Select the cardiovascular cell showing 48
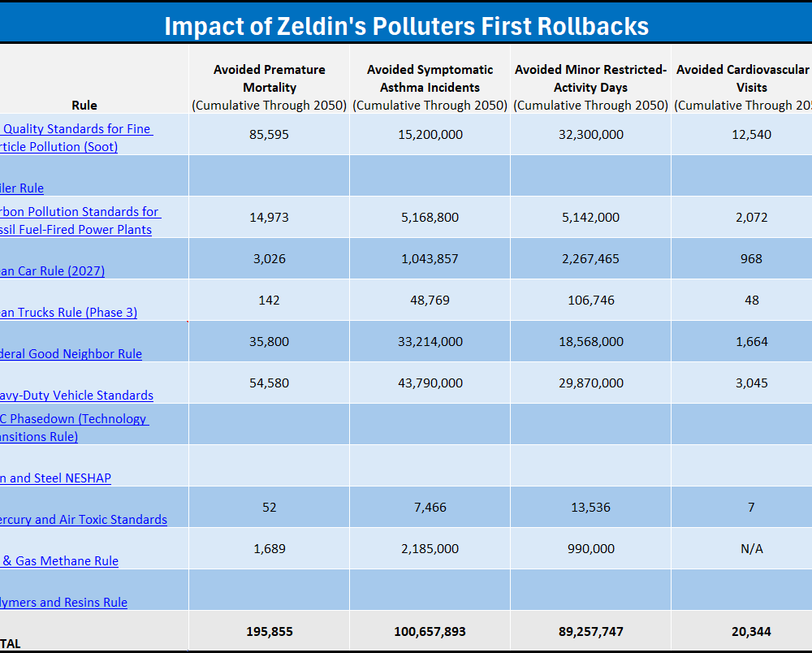Viewport: 812px width, 653px height. (x=742, y=300)
